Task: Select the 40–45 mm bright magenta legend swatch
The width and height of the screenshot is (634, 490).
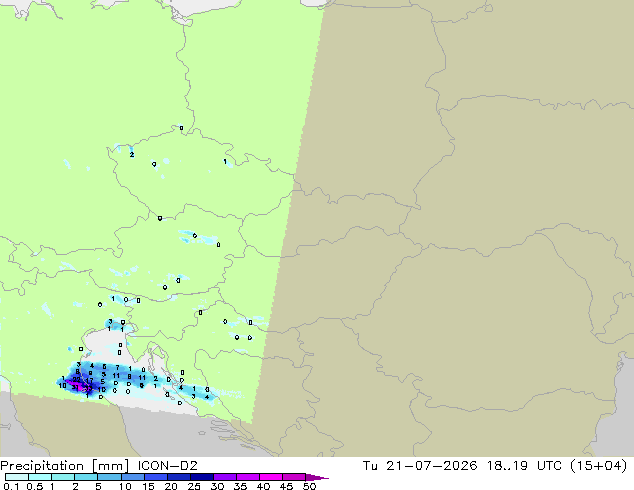Action: pyautogui.click(x=271, y=477)
